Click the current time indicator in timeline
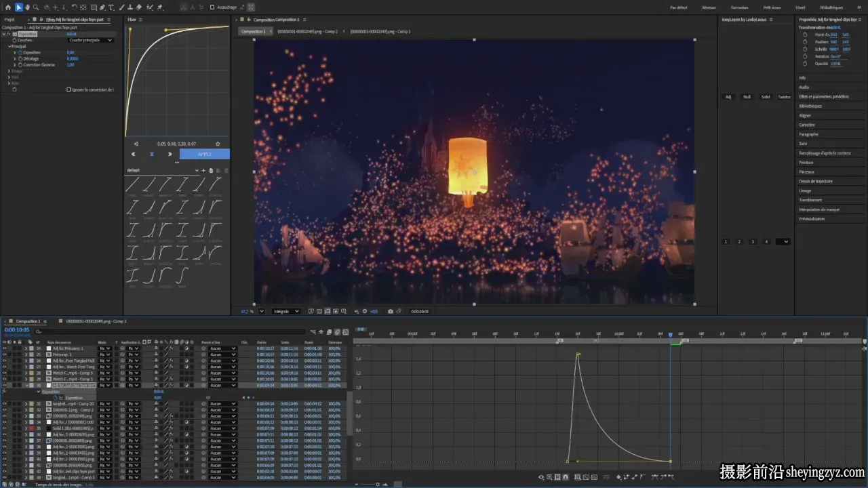Viewport: 868px width, 488px height. tap(671, 334)
